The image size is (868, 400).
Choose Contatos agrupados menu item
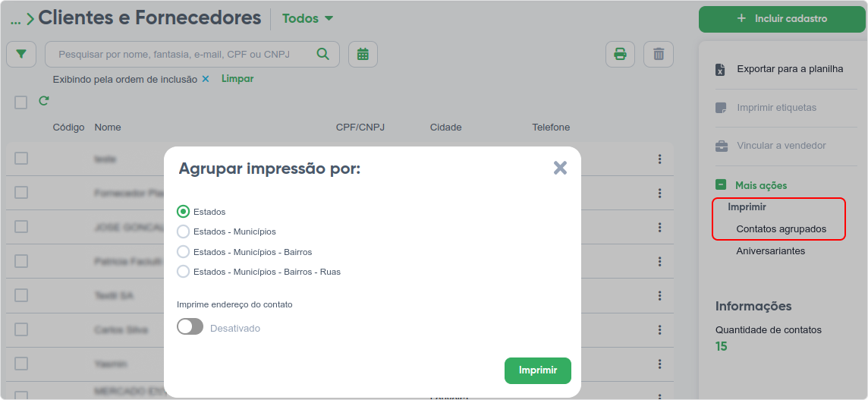[781, 228]
